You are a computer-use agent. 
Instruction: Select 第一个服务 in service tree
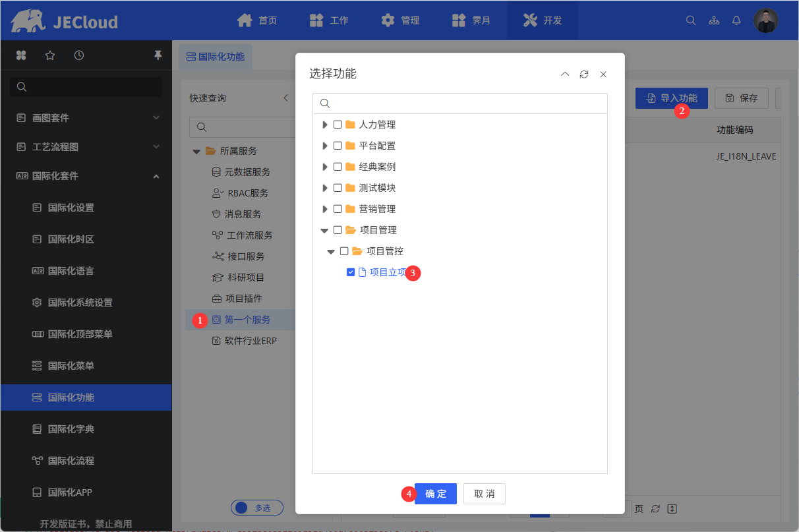(x=247, y=320)
